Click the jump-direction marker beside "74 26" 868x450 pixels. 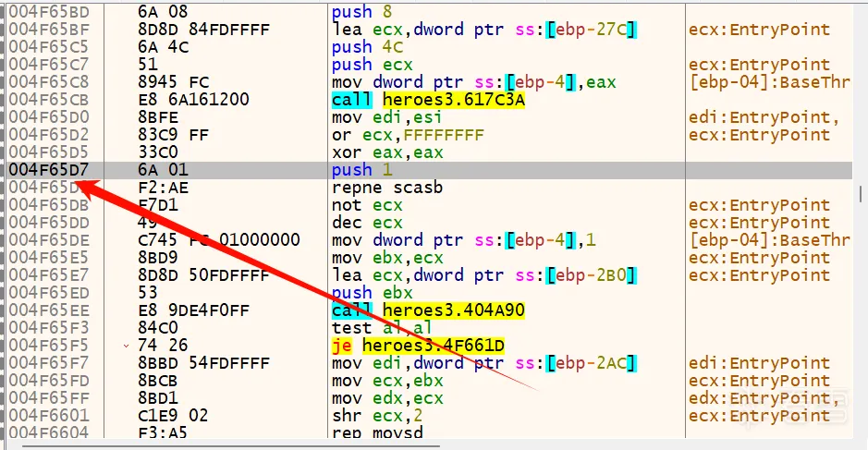(127, 347)
